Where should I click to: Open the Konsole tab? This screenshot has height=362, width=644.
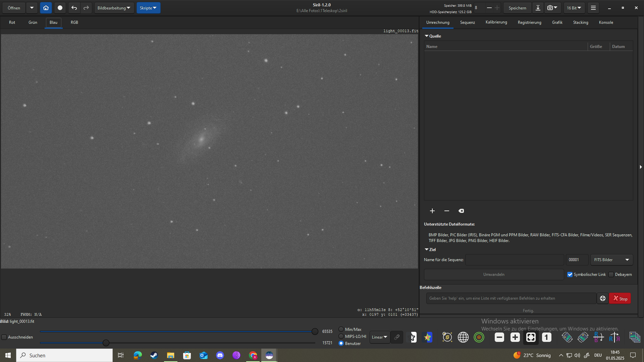tap(606, 22)
